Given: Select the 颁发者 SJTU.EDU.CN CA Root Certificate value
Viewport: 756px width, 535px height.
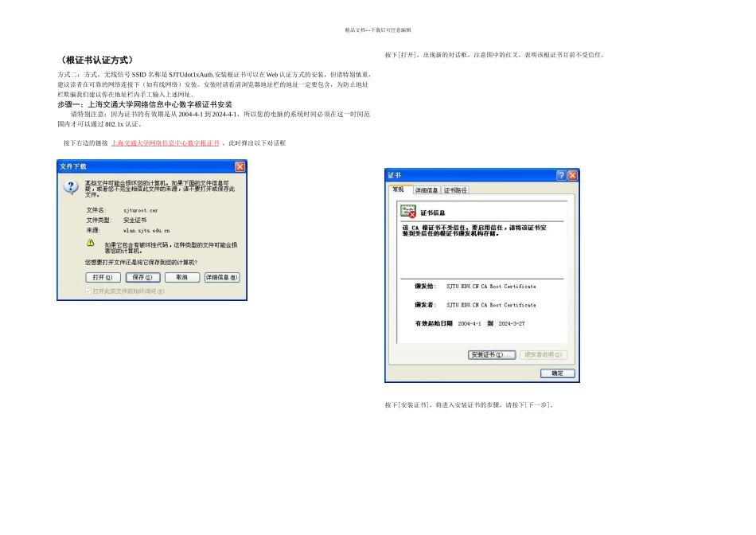Looking at the screenshot, I should (491, 306).
